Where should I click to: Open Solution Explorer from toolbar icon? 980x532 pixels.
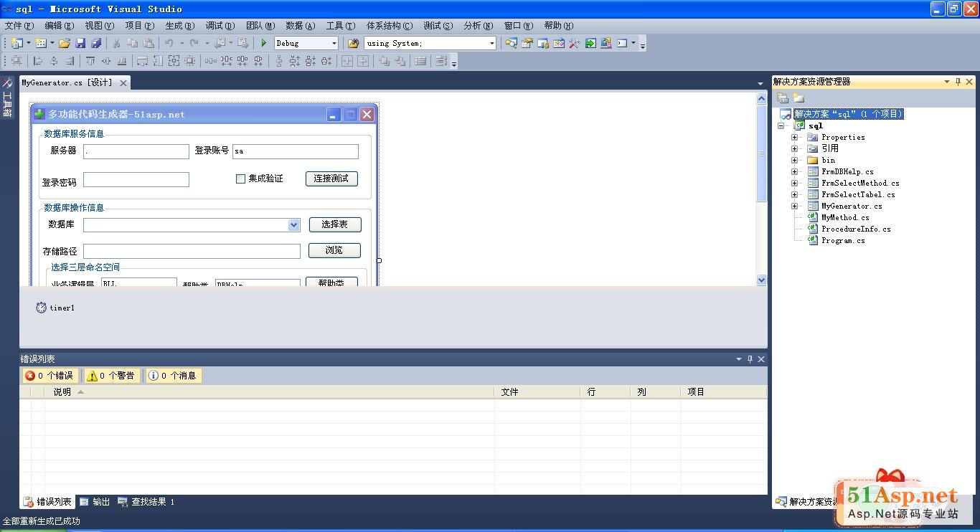pyautogui.click(x=512, y=43)
